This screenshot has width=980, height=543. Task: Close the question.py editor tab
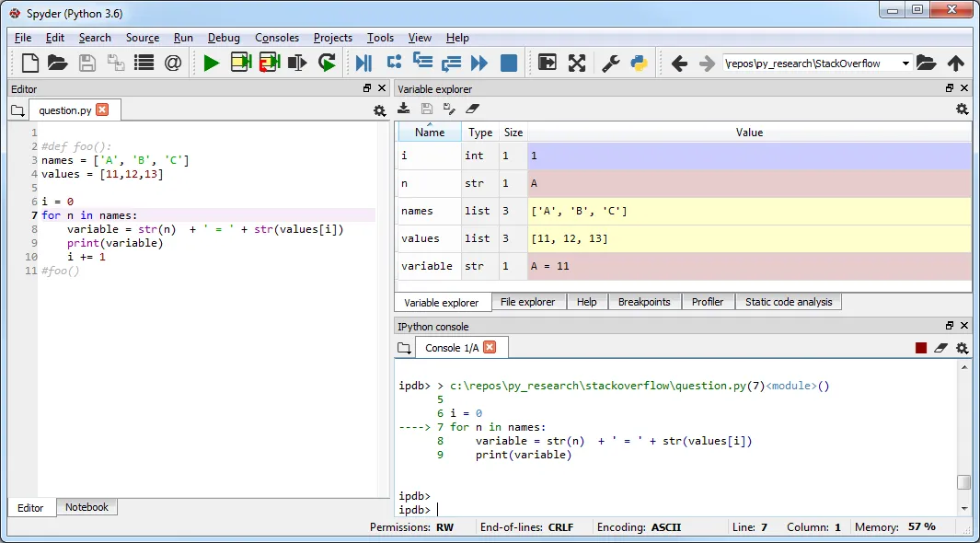coord(102,110)
